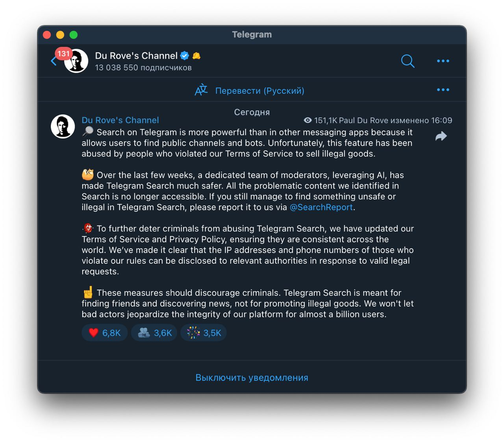The image size is (504, 443).
Task: Open the translate bar three-dot menu
Action: 443,90
